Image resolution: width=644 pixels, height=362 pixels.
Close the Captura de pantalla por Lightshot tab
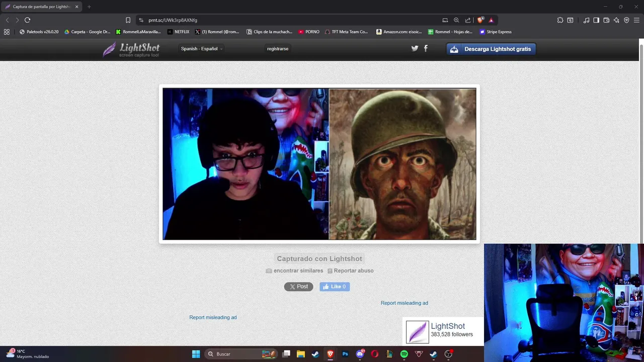76,7
